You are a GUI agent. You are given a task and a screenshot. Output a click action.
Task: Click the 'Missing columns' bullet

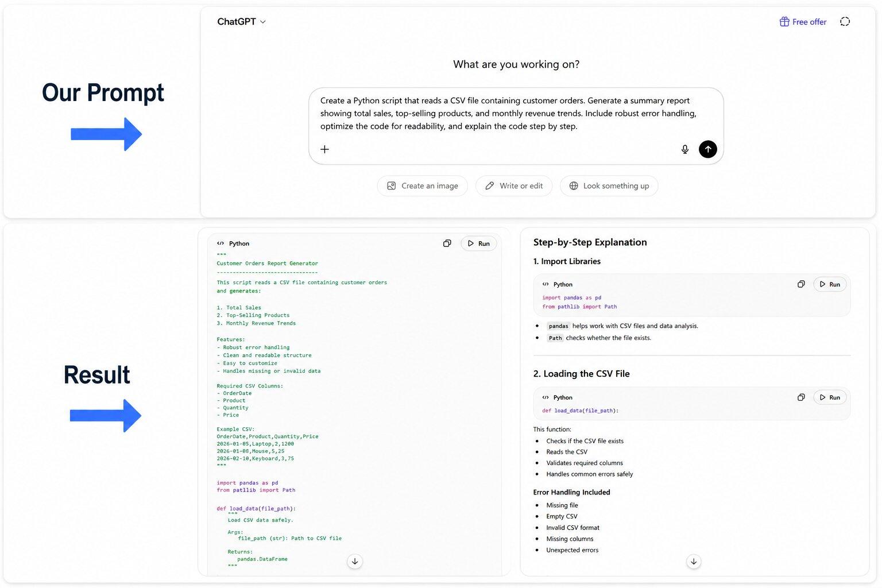tap(570, 539)
